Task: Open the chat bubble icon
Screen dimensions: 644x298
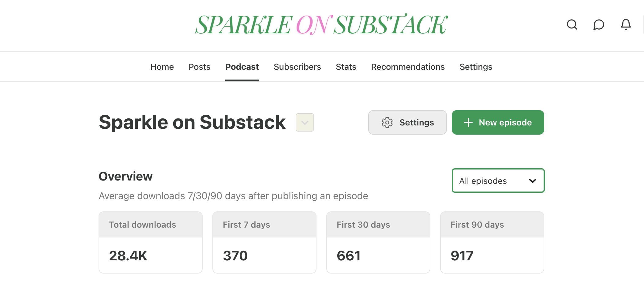Action: [x=599, y=24]
